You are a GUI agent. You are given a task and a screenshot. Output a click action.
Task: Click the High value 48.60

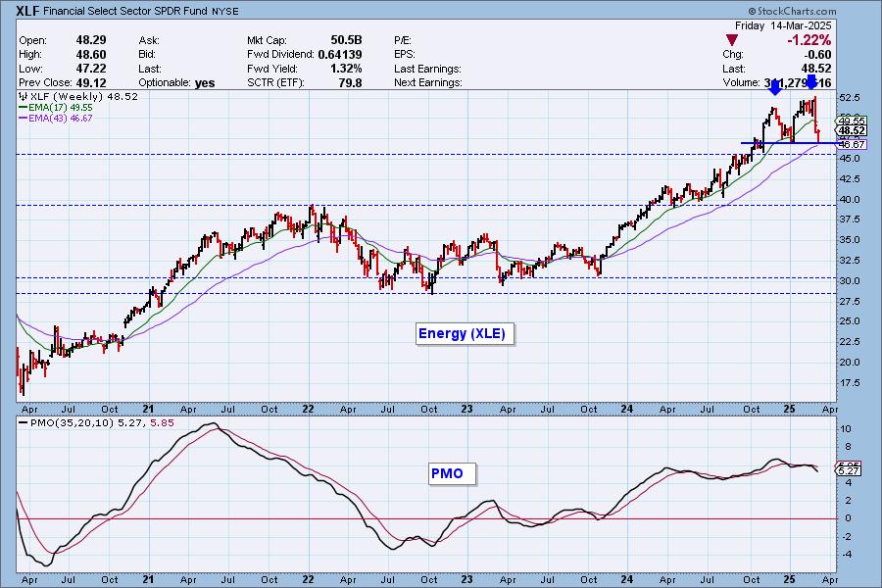(x=91, y=54)
